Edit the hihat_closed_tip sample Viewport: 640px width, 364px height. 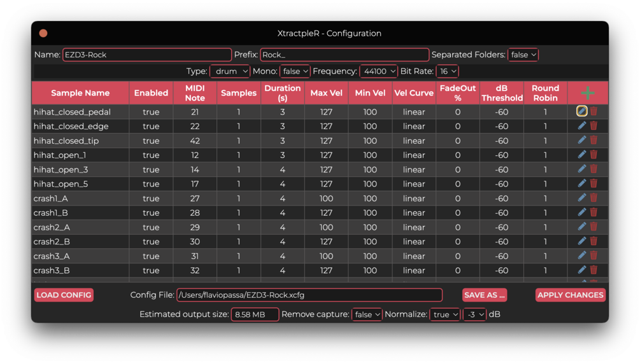581,140
